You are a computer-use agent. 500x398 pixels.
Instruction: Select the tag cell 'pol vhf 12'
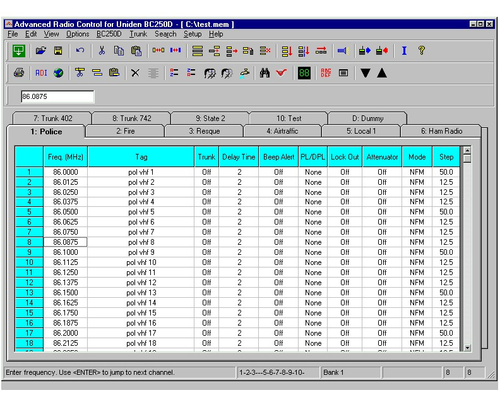141,283
